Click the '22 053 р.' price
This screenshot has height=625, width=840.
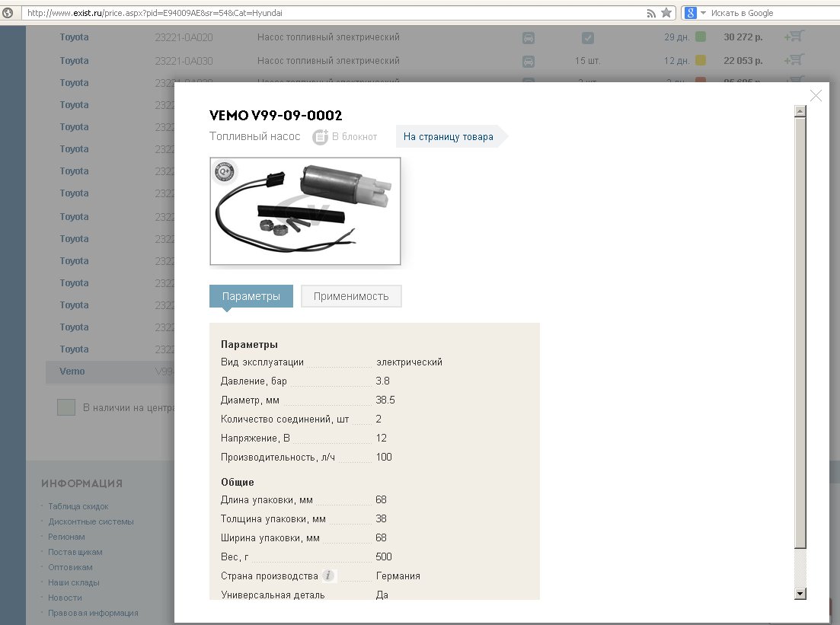click(x=743, y=60)
